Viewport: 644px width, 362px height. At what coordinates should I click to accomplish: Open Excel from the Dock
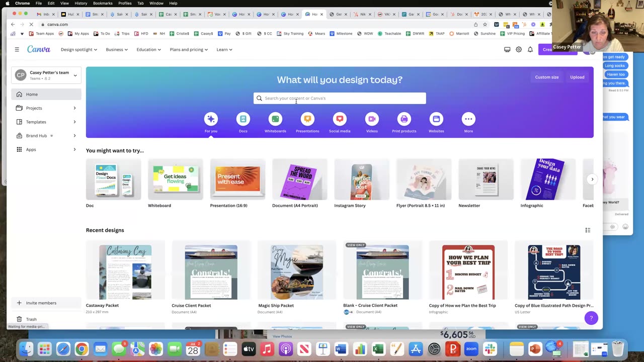(378, 348)
